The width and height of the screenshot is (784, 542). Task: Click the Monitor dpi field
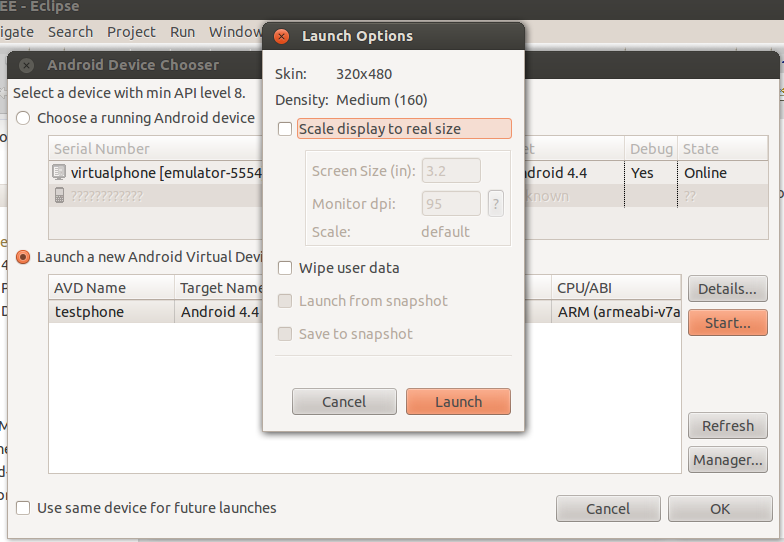coord(451,204)
